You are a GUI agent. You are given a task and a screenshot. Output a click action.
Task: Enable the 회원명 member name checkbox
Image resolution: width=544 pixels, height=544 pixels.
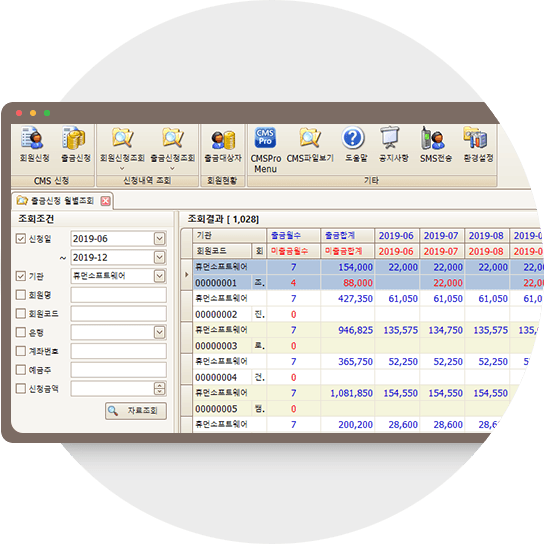pos(21,295)
